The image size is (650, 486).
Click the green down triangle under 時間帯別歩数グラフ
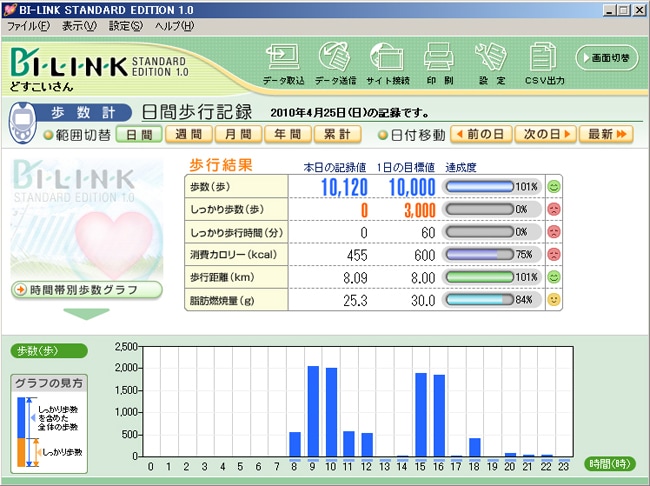[x=86, y=313]
